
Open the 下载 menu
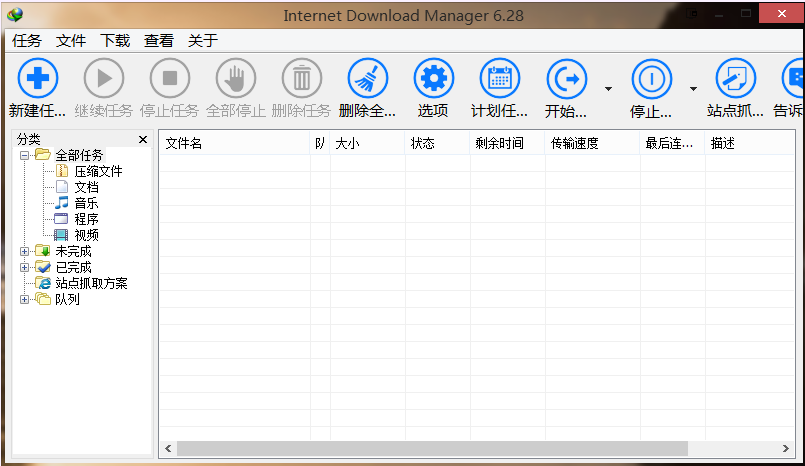click(115, 41)
